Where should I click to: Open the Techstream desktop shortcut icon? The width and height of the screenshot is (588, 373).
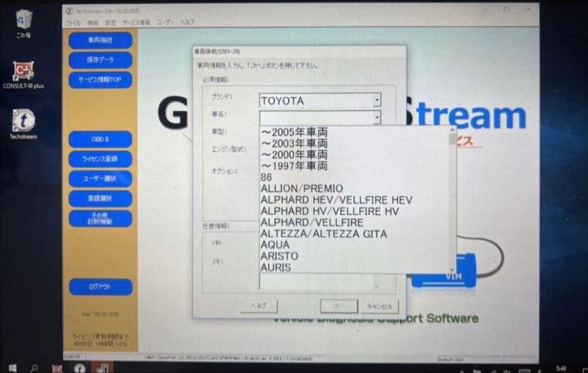23,121
